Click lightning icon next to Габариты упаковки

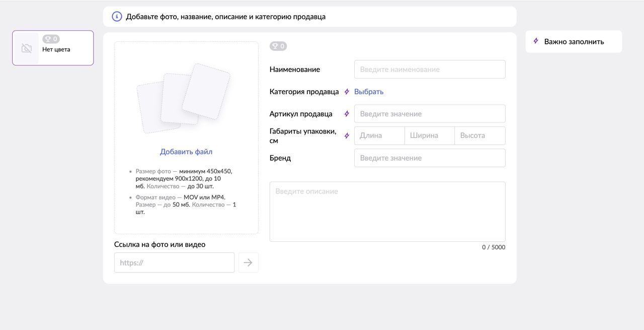point(347,136)
